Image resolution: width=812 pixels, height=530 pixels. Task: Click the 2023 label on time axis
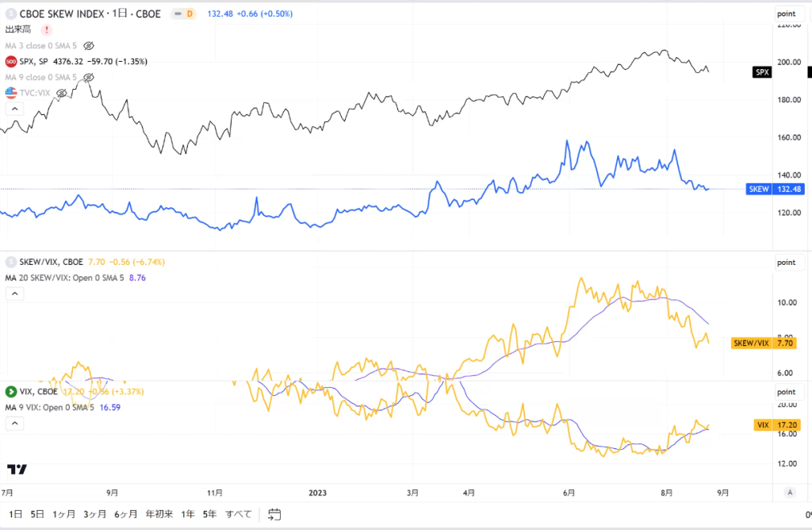pos(317,493)
